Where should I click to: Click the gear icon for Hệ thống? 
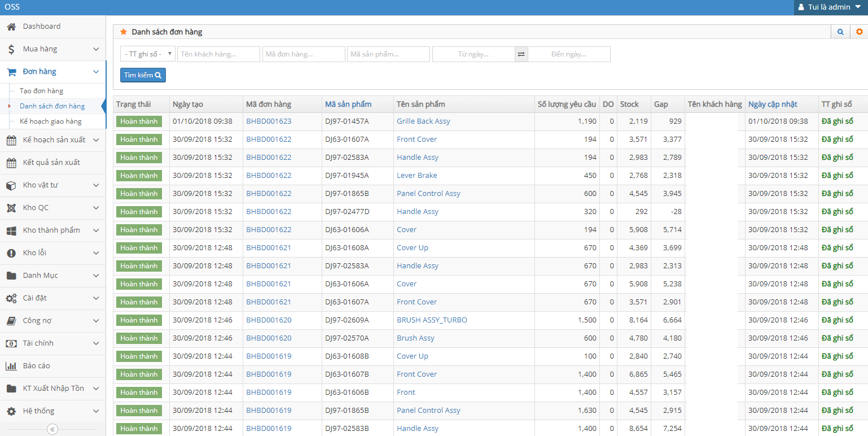[x=11, y=411]
